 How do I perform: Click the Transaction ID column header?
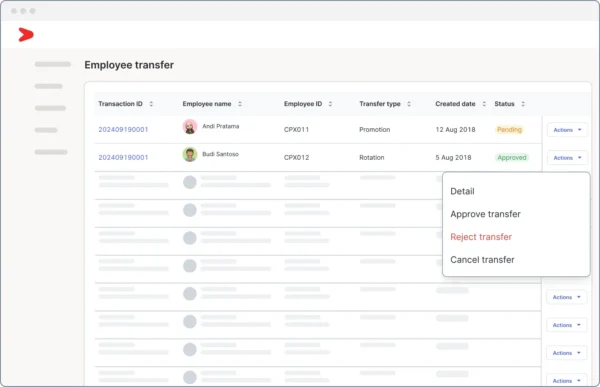tap(120, 104)
